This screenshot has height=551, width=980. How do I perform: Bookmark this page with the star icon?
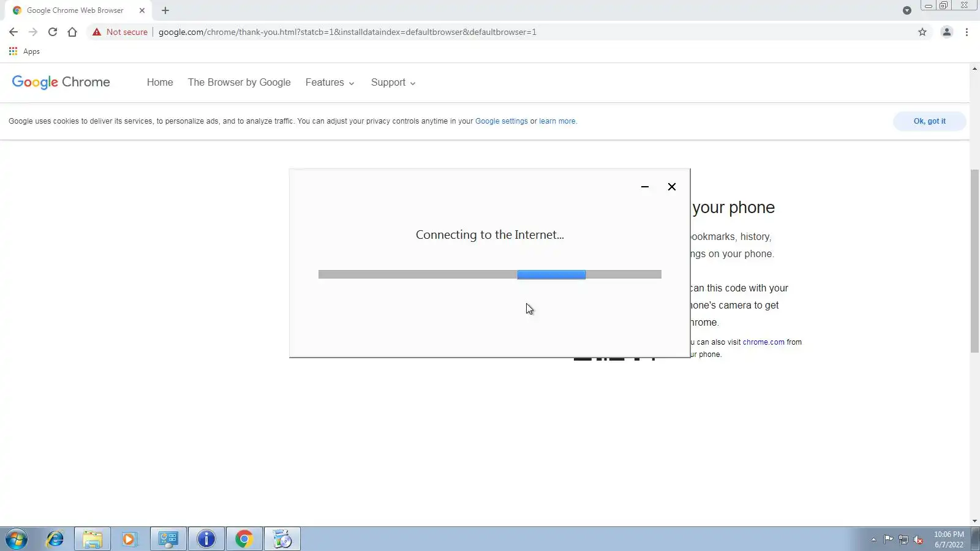[x=922, y=32]
